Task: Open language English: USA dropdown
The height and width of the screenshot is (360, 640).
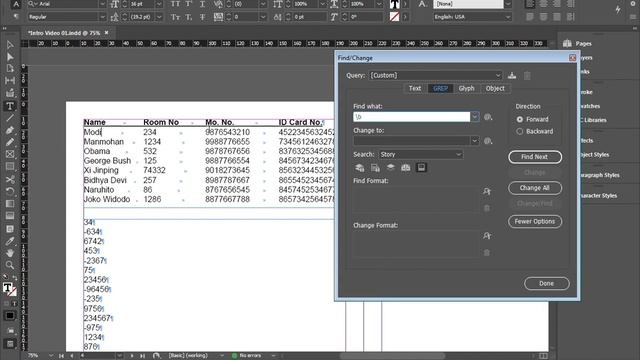Action: click(508, 17)
